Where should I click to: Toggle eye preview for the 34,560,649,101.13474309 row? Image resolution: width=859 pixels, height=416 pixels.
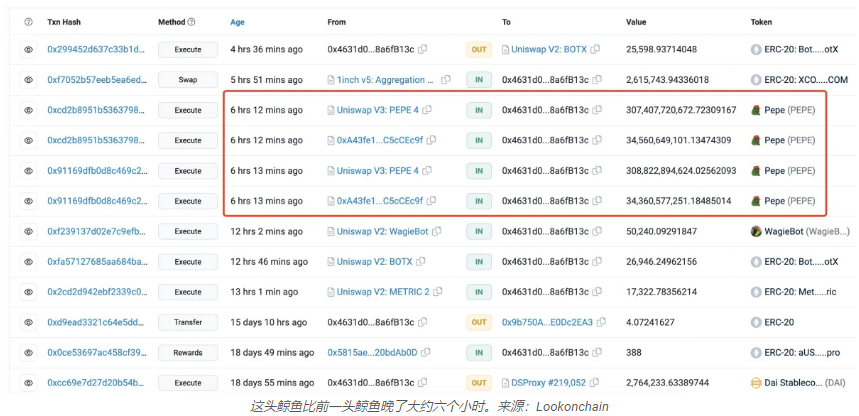click(28, 141)
